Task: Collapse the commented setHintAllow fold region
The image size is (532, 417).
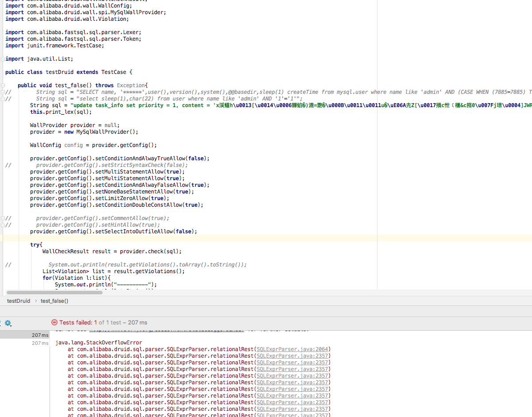Action: coord(2,224)
